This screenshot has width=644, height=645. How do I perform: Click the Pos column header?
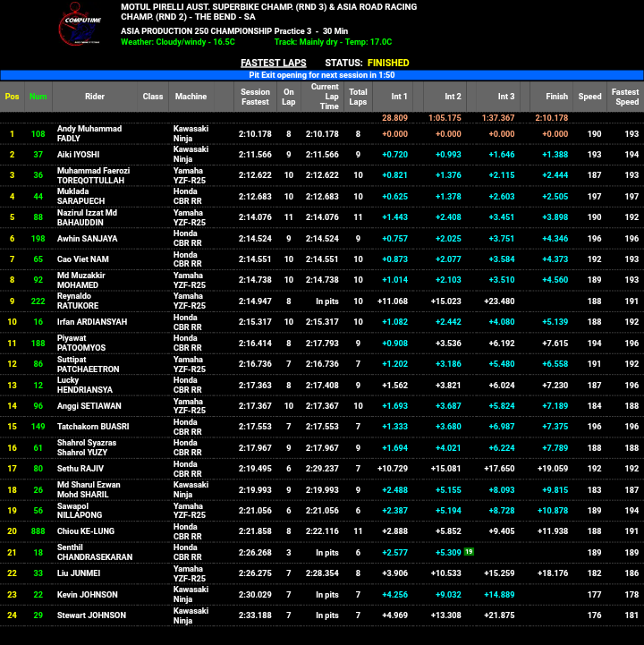tap(12, 97)
